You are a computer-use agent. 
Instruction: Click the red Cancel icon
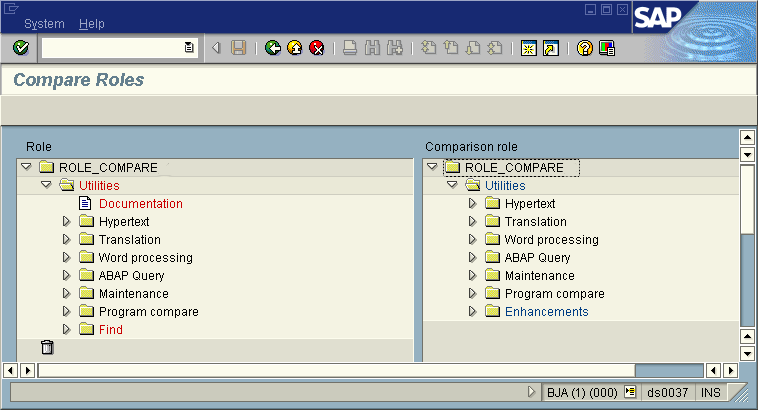(x=317, y=48)
